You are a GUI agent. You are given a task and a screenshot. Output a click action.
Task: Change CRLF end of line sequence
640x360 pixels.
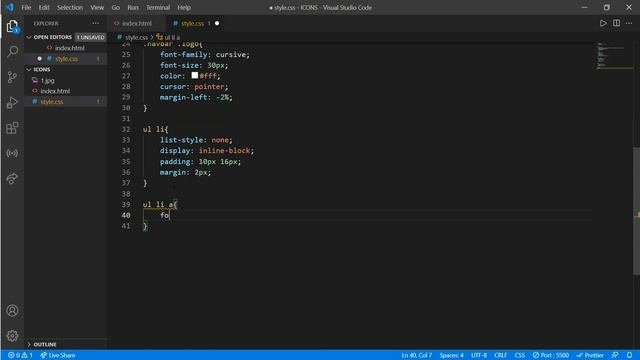[x=500, y=355]
